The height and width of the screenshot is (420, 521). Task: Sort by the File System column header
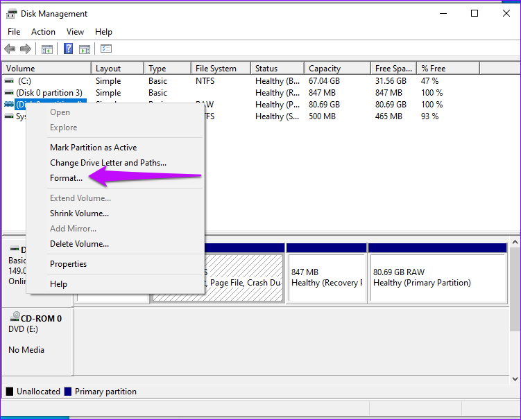tap(221, 69)
